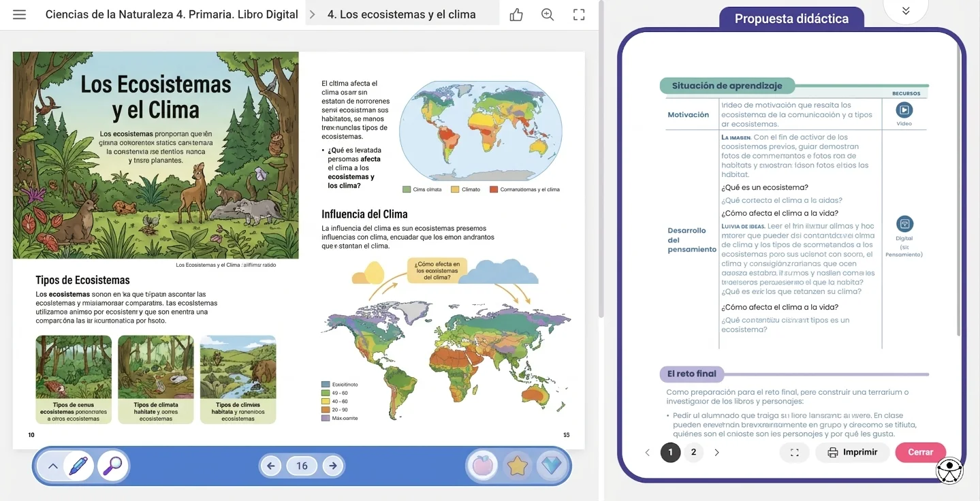Open the hamburger menu

19,14
